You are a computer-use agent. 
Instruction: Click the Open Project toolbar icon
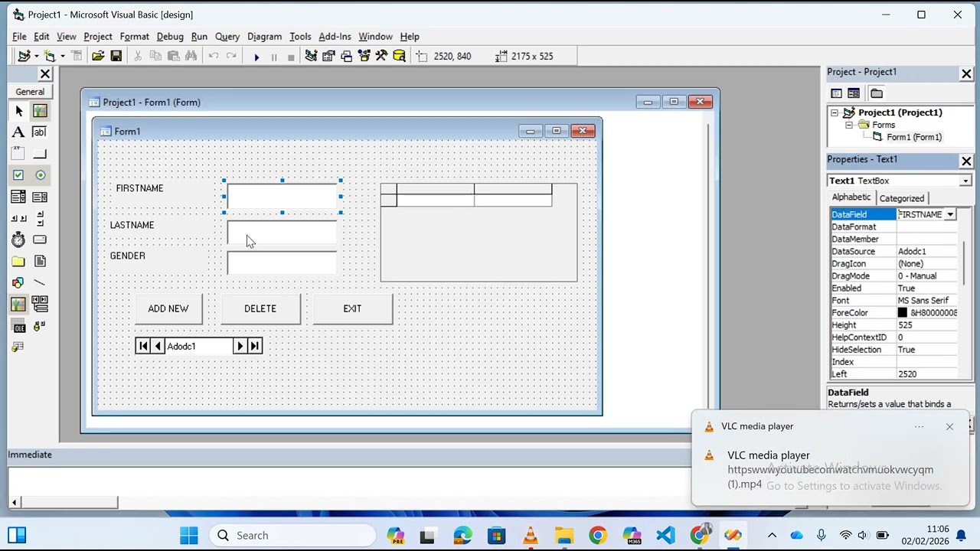[98, 56]
